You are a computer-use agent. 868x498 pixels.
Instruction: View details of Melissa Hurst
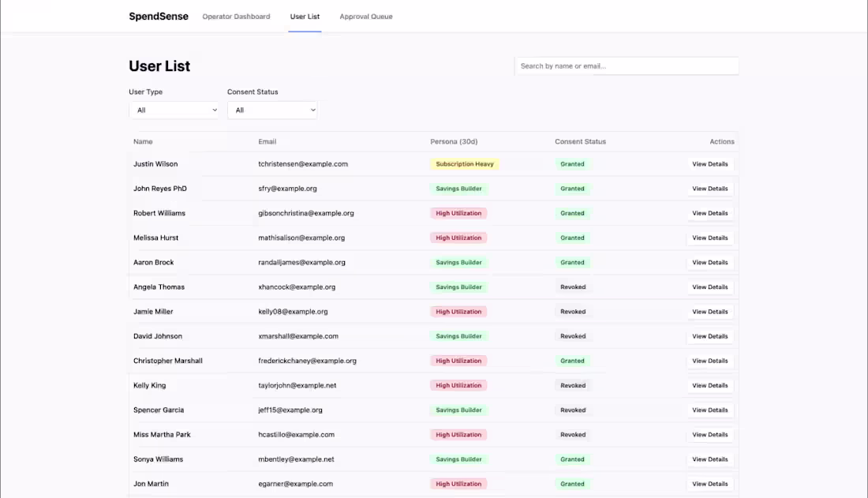[x=709, y=238]
